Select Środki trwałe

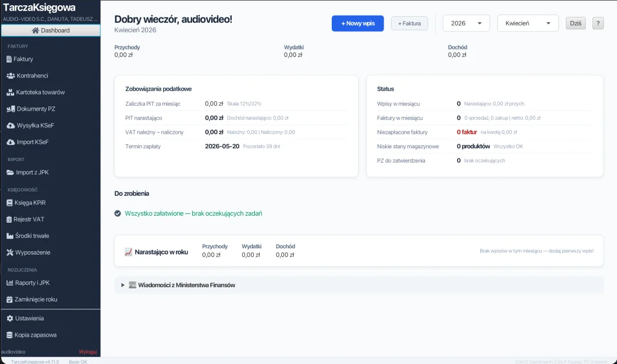[32, 235]
